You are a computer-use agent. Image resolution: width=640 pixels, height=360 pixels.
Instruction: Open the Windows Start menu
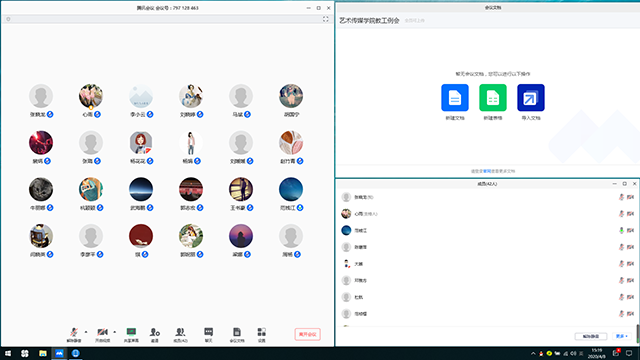[x=8, y=353]
